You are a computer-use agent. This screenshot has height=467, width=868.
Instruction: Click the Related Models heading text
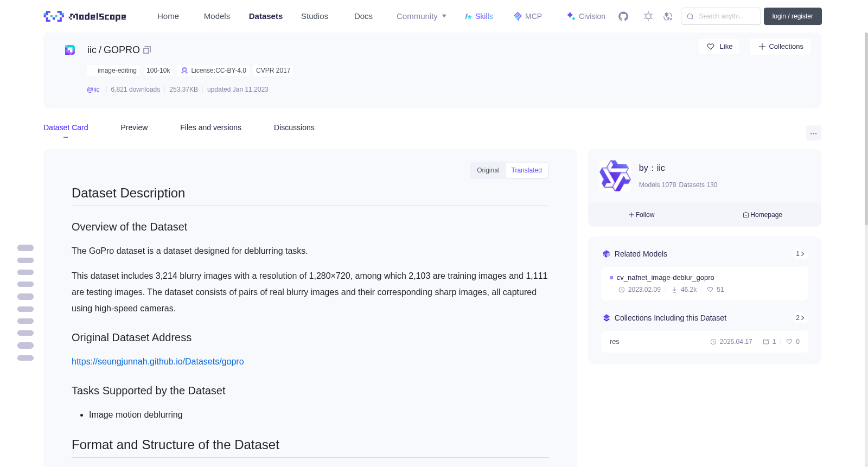[x=641, y=254]
